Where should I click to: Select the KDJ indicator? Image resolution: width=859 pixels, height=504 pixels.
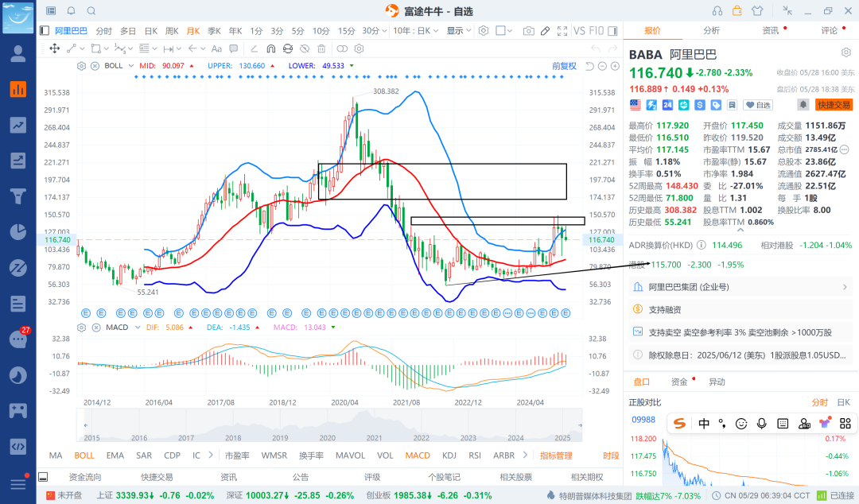449,456
